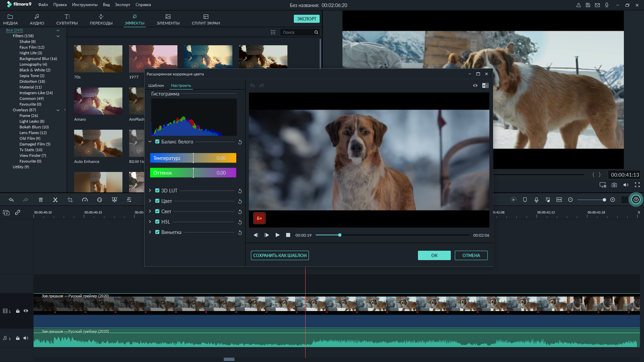
Task: Click the A/B compare view icon
Action: coord(485,85)
